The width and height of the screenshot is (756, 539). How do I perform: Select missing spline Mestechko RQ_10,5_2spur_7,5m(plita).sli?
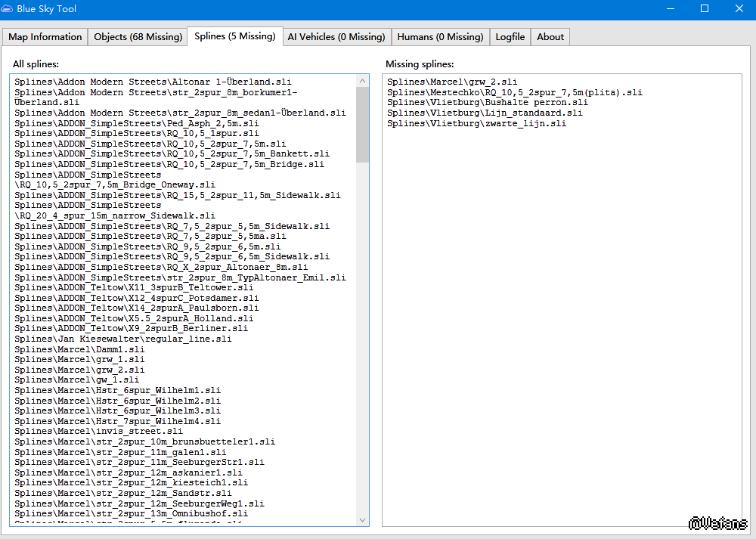pos(515,92)
